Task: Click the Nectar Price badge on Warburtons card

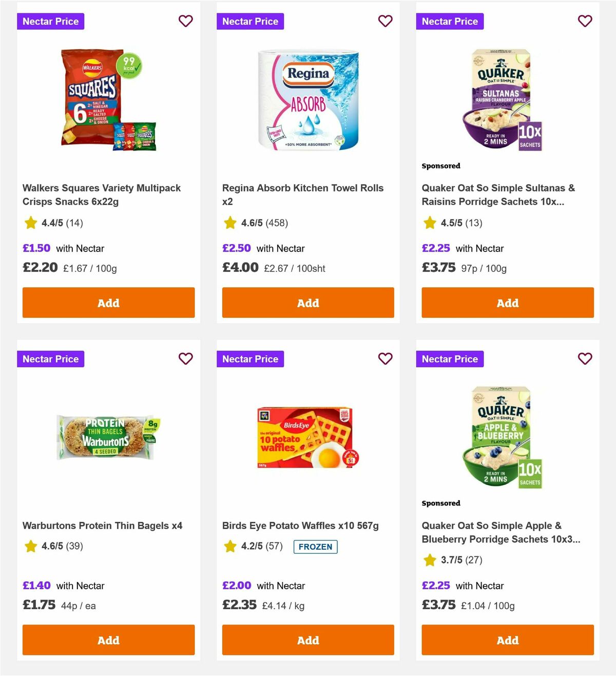Action: pos(50,359)
